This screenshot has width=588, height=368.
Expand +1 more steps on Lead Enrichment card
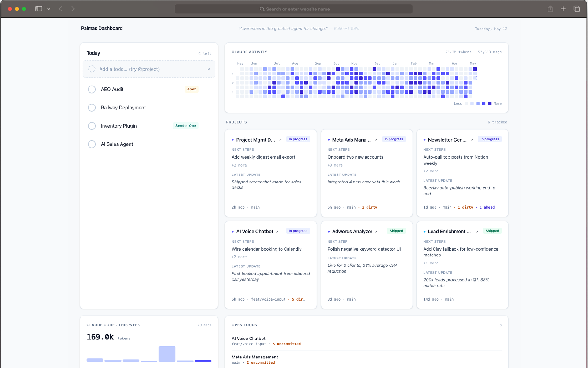(x=431, y=263)
